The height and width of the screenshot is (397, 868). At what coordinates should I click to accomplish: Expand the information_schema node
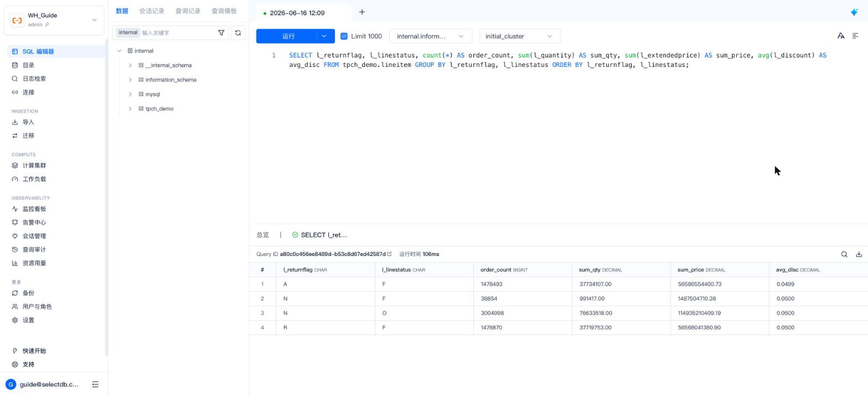click(x=130, y=80)
